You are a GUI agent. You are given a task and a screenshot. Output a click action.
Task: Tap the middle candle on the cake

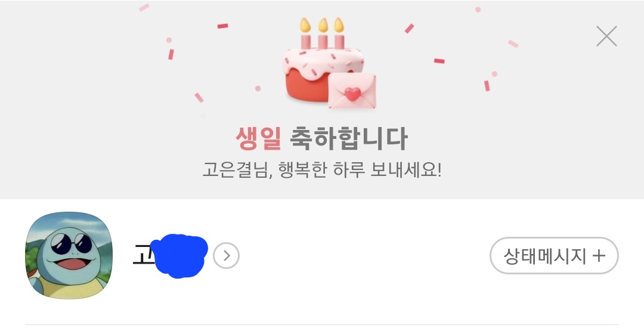pyautogui.click(x=323, y=33)
